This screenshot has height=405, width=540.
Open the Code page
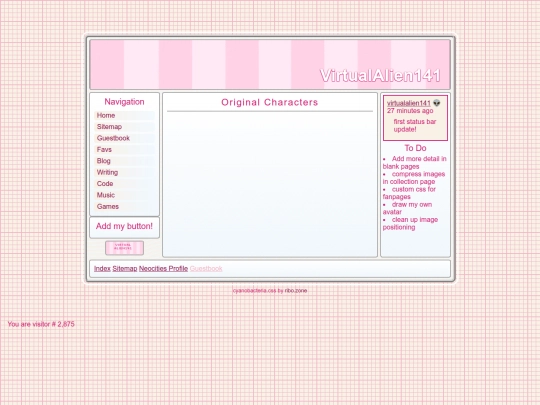(x=124, y=184)
